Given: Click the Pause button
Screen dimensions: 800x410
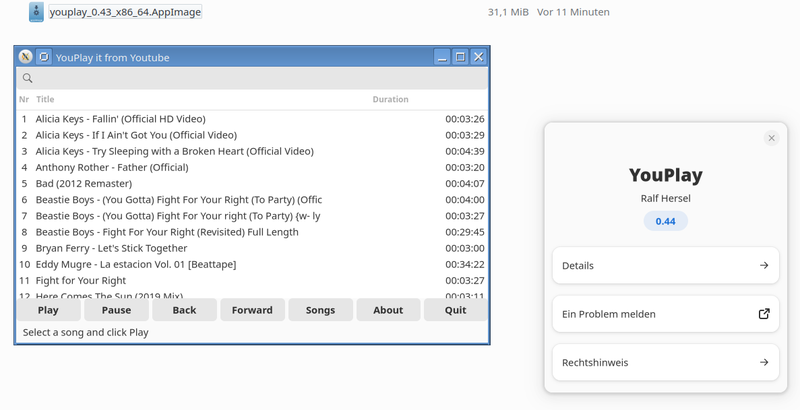Looking at the screenshot, I should pyautogui.click(x=116, y=310).
